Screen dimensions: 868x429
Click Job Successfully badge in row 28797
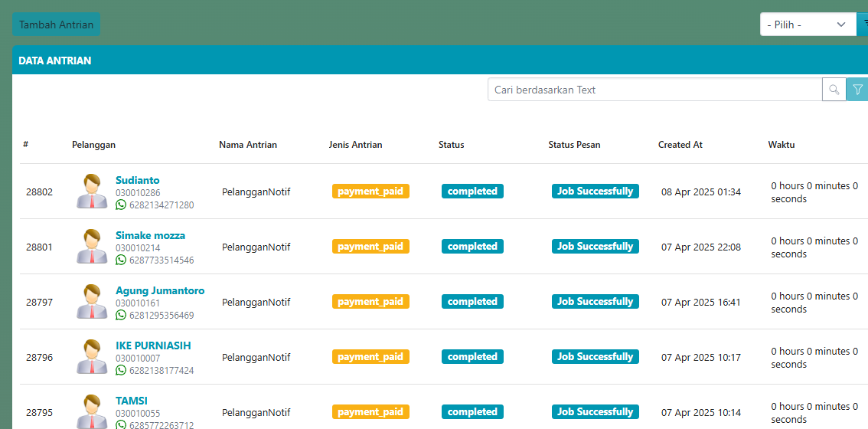coord(595,302)
